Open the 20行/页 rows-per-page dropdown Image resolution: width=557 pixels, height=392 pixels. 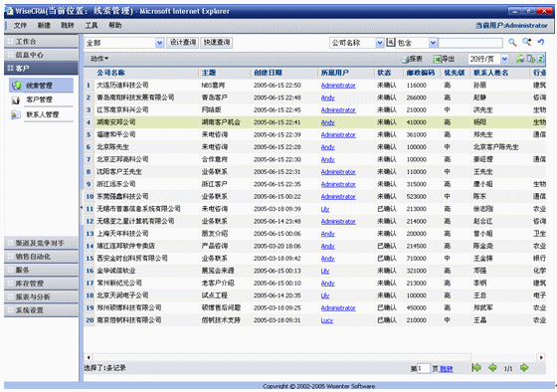pos(504,59)
